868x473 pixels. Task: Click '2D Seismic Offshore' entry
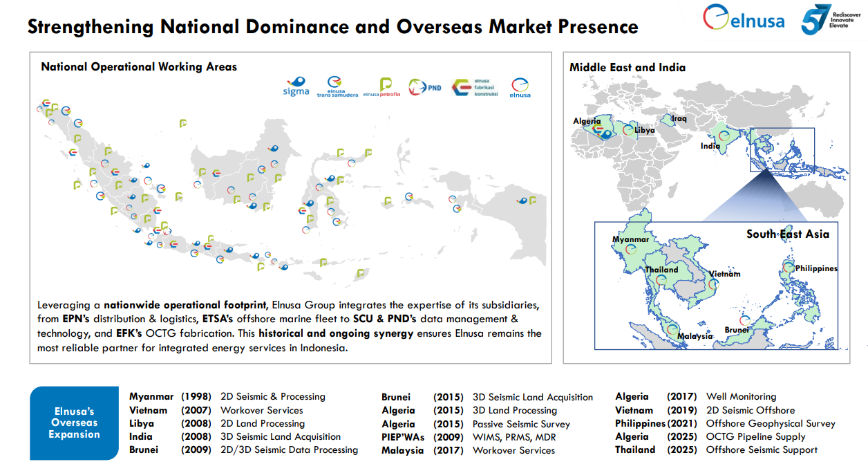(x=751, y=410)
